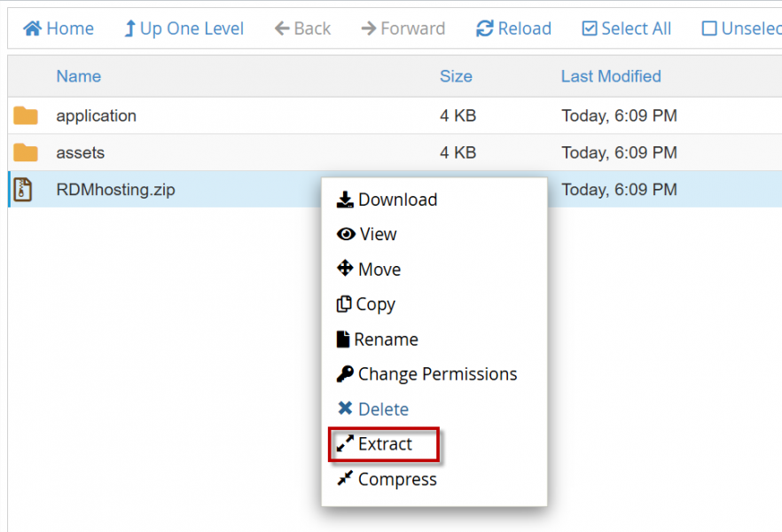Choose Download from context menu
782x532 pixels.
(387, 200)
